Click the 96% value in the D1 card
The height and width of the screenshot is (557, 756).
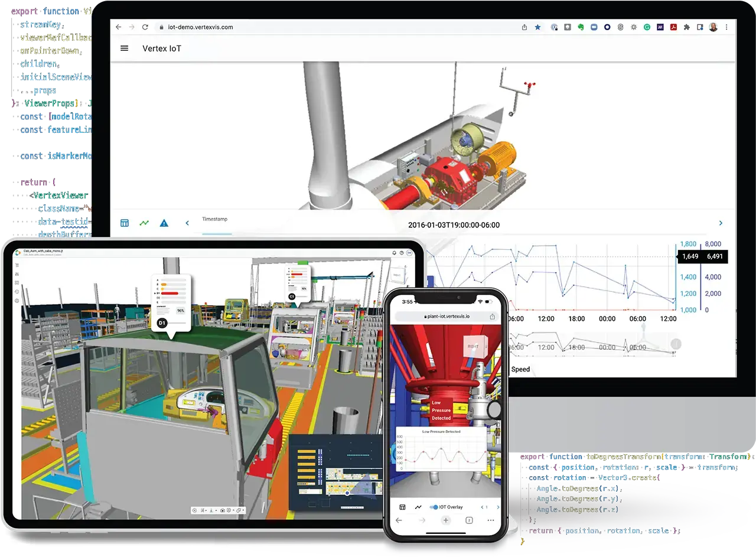pos(180,310)
